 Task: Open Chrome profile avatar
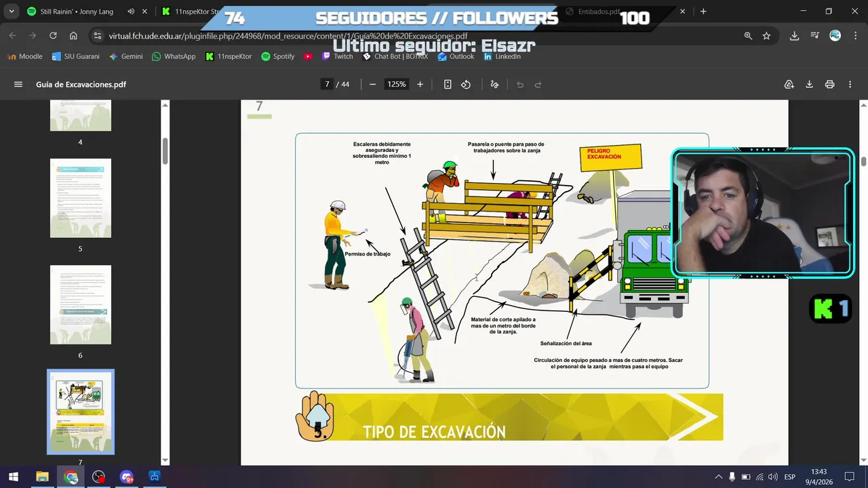click(835, 36)
